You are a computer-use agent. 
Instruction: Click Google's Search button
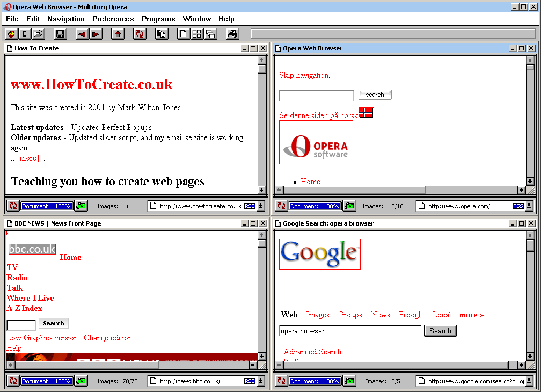440,331
